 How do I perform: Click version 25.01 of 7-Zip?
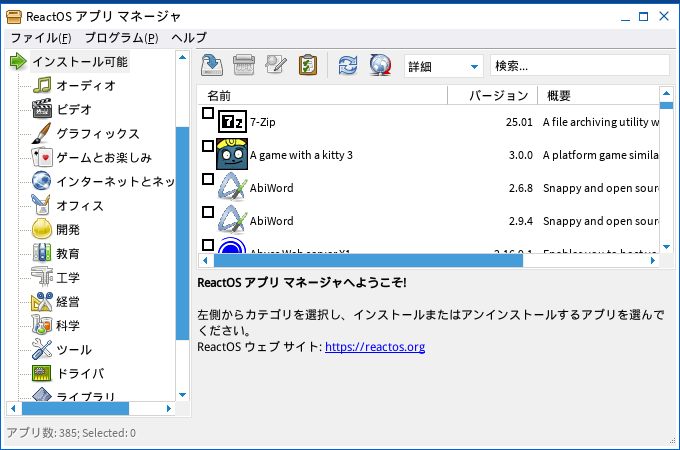pyautogui.click(x=519, y=122)
